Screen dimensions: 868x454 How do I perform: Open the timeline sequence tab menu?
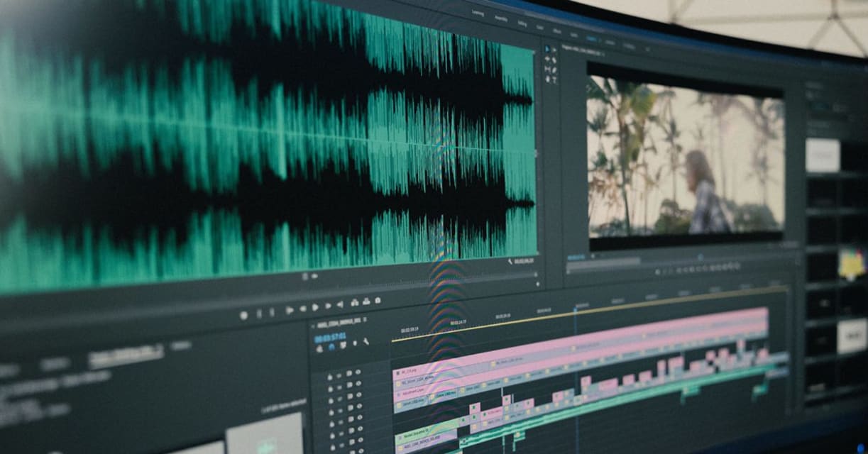(364, 320)
